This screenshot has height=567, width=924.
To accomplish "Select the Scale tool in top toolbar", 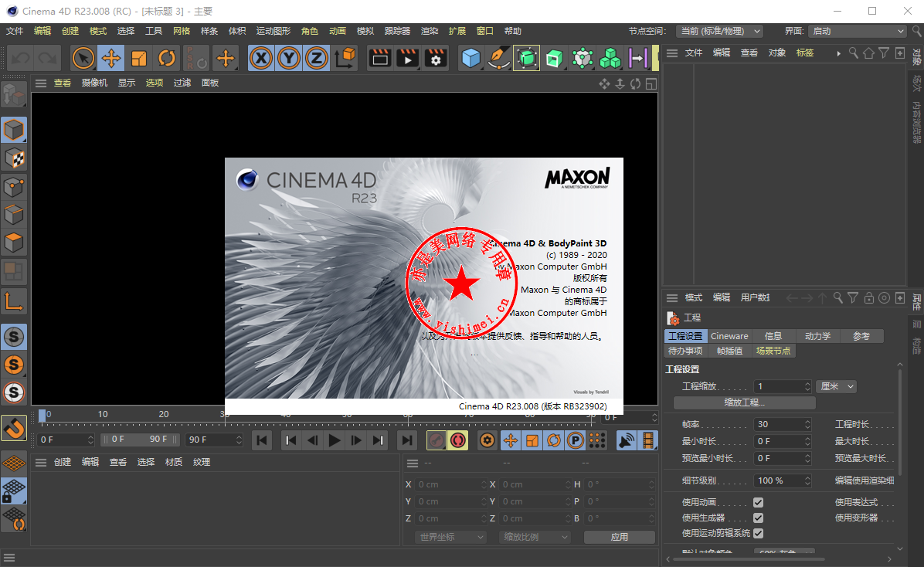I will coord(139,59).
